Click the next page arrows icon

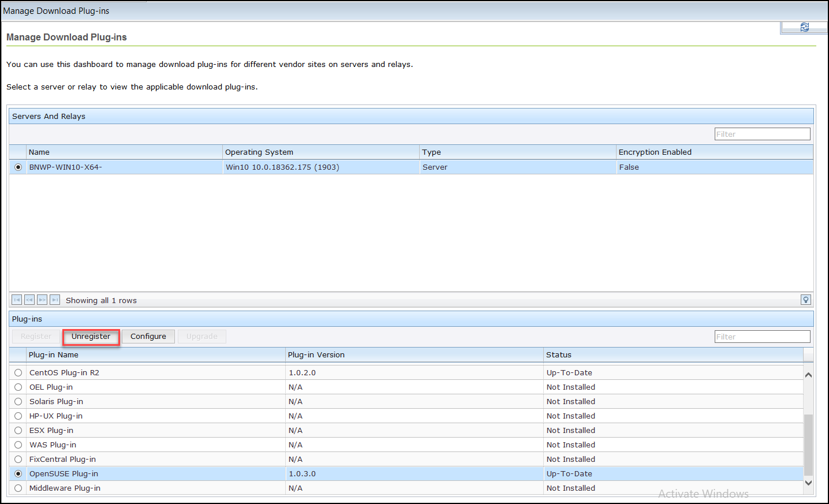click(42, 300)
